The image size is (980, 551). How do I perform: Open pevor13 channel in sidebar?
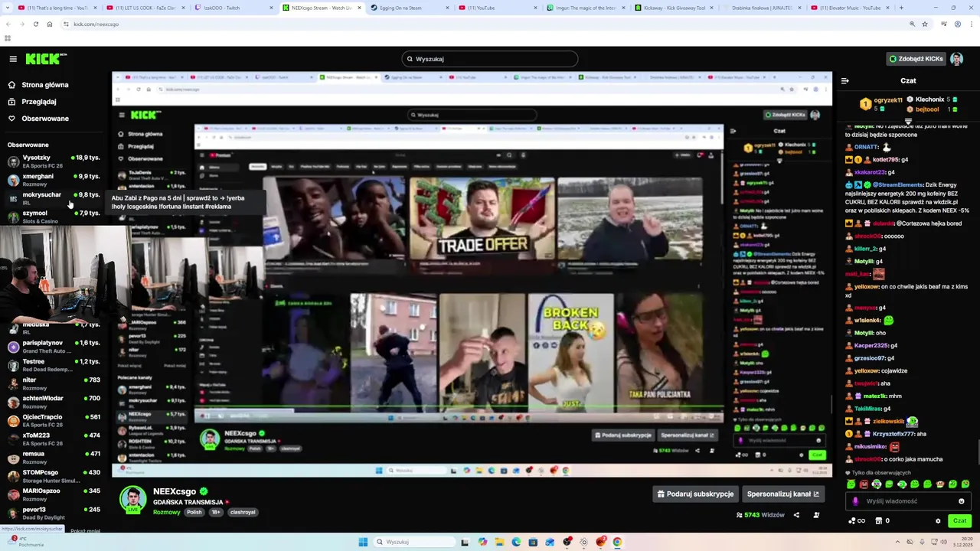54,513
